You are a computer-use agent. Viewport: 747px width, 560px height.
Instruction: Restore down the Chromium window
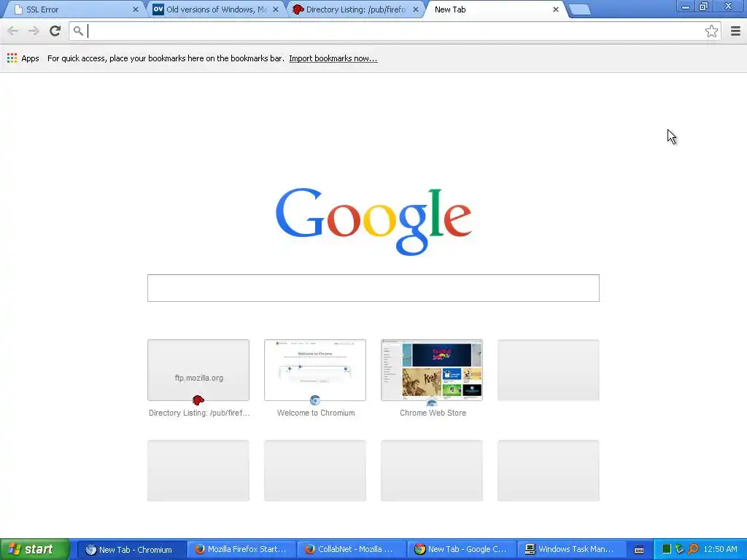[x=704, y=7]
